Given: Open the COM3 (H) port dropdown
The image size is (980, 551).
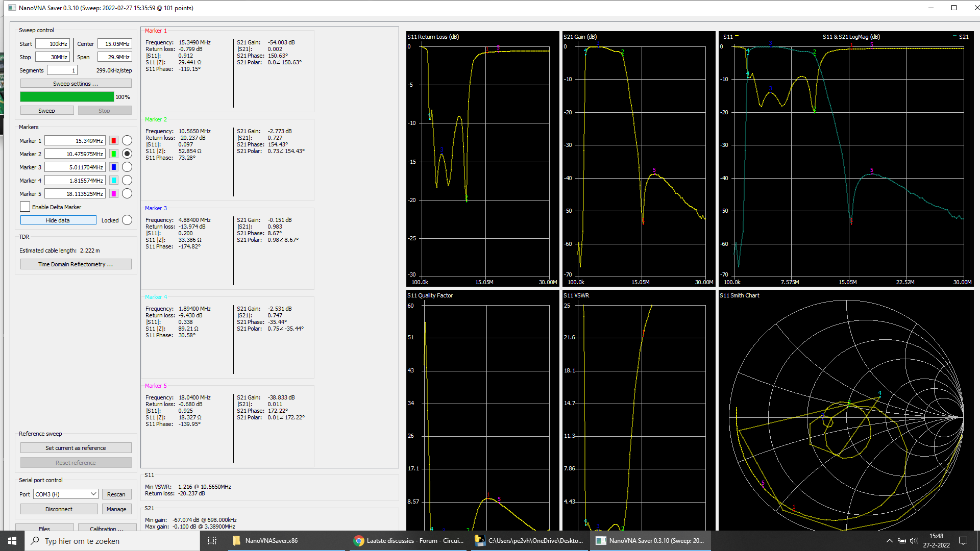Looking at the screenshot, I should [66, 494].
